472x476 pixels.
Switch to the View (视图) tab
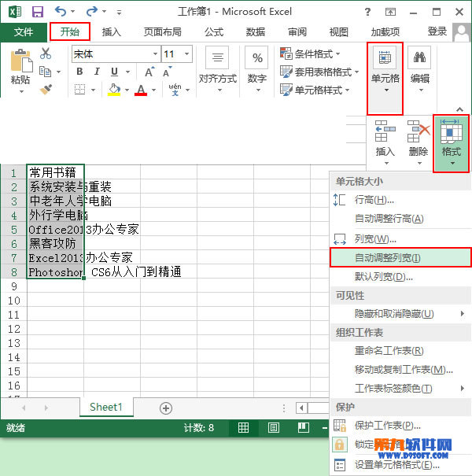pyautogui.click(x=338, y=31)
